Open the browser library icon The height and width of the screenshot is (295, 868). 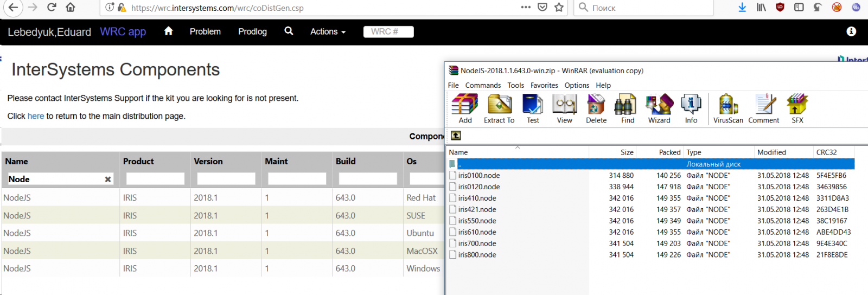pos(761,7)
